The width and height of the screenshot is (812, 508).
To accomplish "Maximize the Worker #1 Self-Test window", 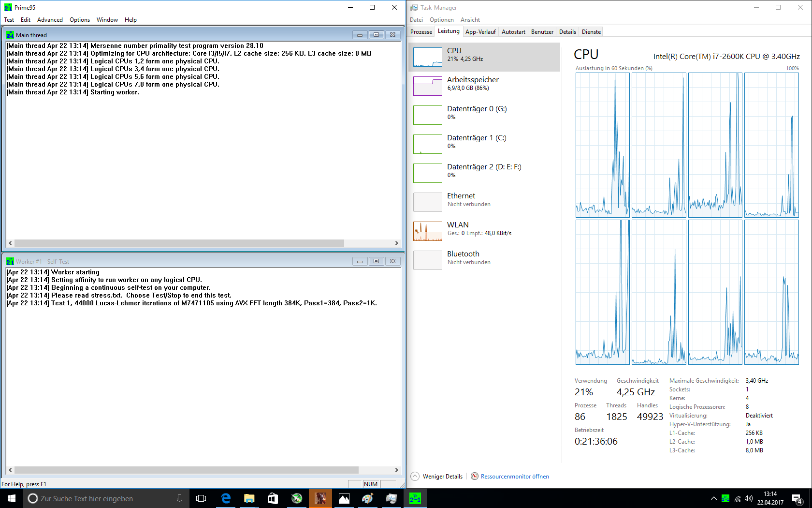I will 376,261.
